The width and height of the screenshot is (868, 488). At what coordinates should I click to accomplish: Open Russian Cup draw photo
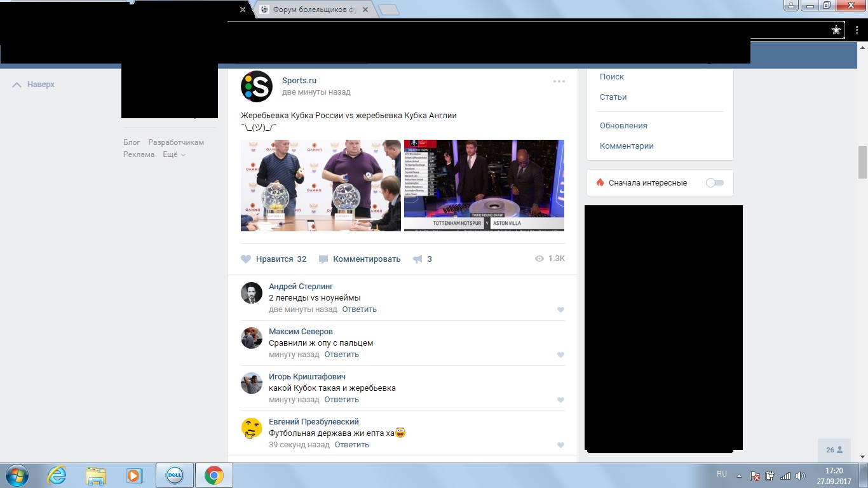321,186
